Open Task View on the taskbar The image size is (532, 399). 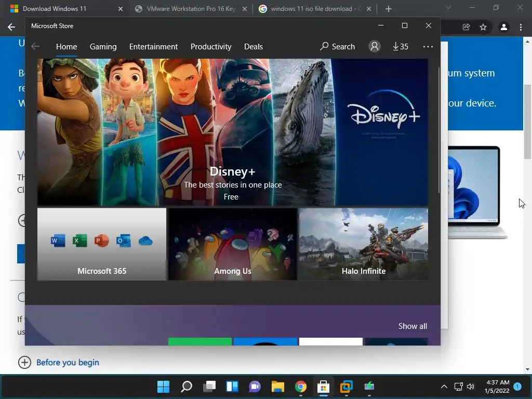pos(209,387)
